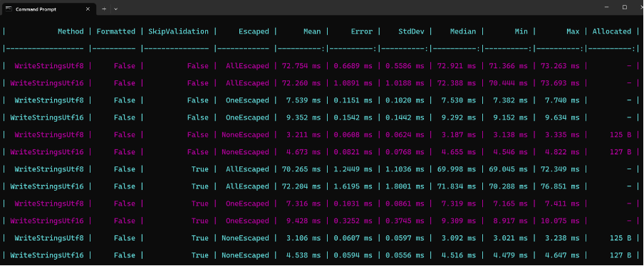Viewport: 644px width, 266px height.
Task: Open a new terminal tab with plus
Action: point(104,9)
